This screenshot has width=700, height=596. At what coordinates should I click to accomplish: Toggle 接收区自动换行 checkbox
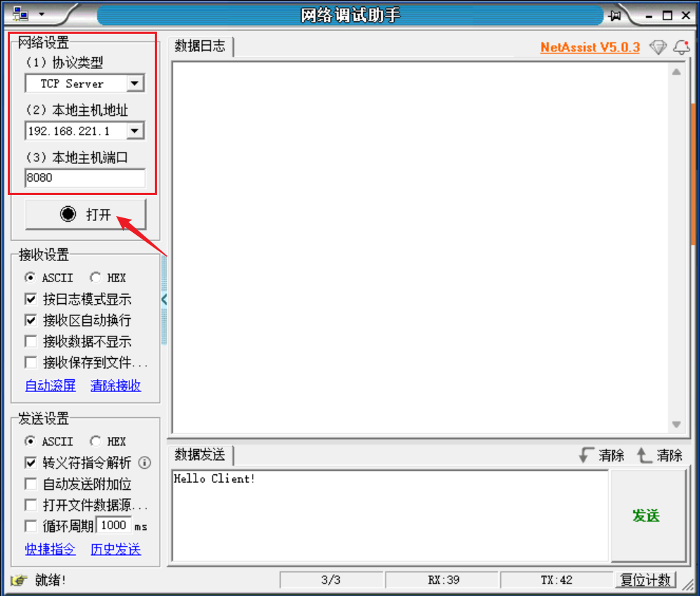pyautogui.click(x=31, y=320)
